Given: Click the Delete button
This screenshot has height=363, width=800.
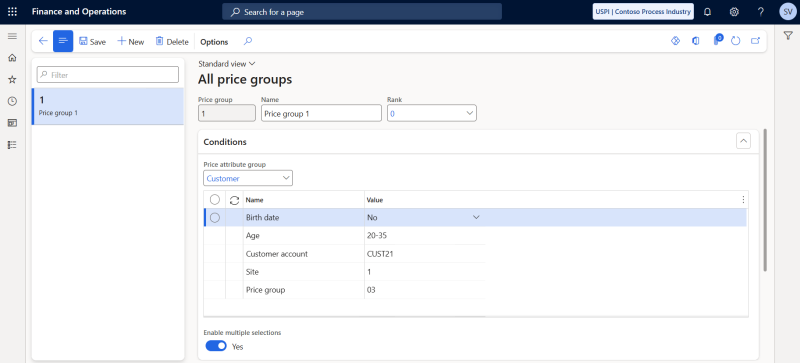Looking at the screenshot, I should pos(172,42).
